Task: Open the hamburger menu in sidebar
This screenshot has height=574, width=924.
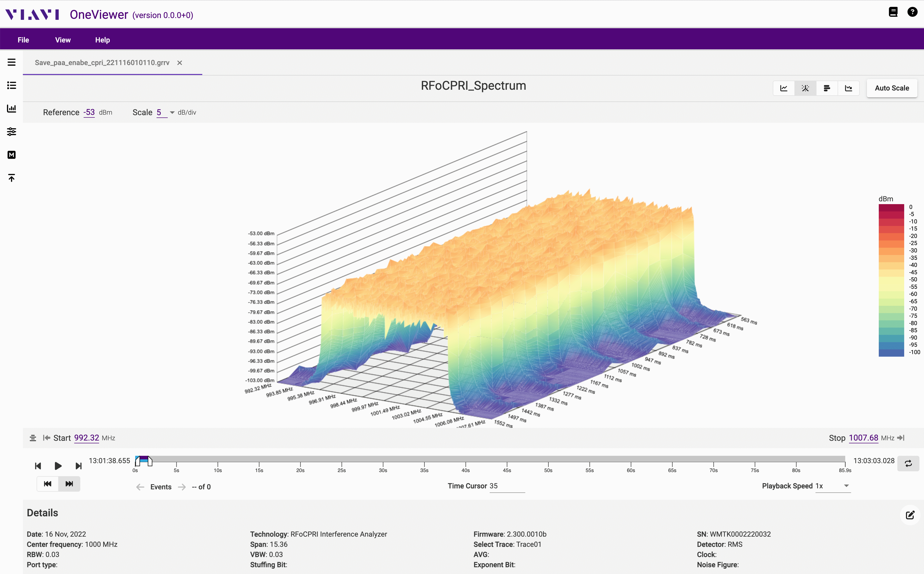Action: tap(11, 62)
